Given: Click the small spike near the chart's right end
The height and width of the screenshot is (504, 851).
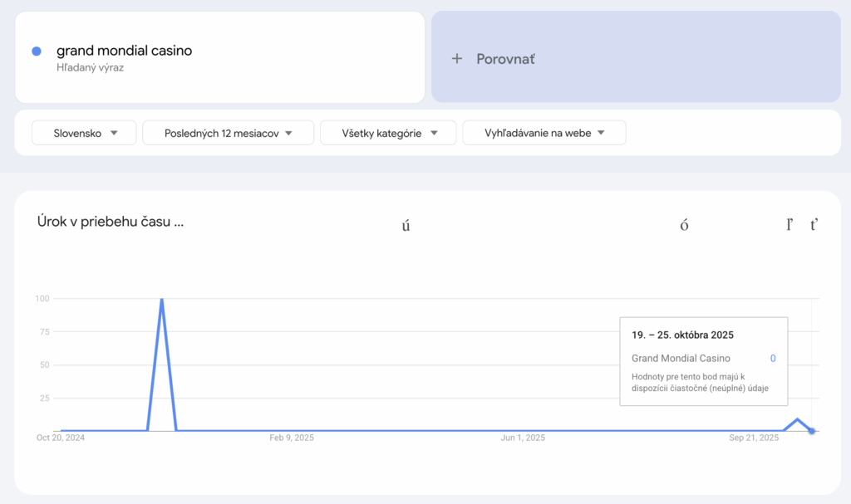Looking at the screenshot, I should click(x=798, y=420).
